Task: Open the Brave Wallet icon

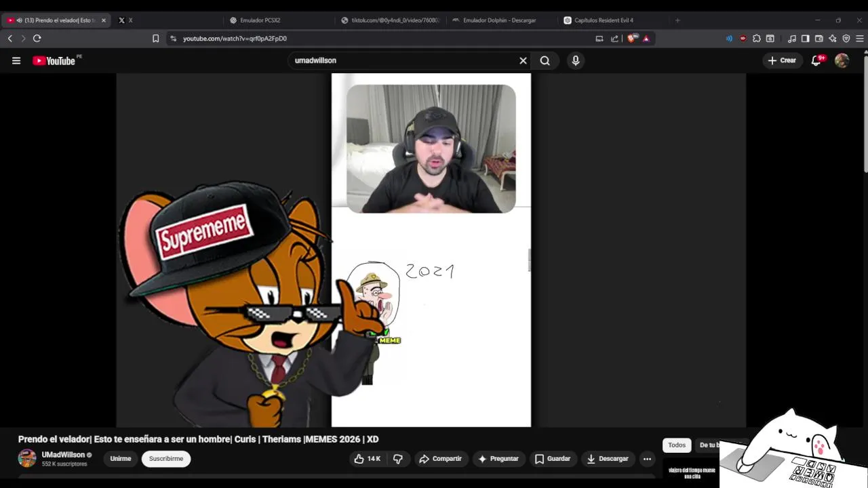Action: (x=819, y=39)
